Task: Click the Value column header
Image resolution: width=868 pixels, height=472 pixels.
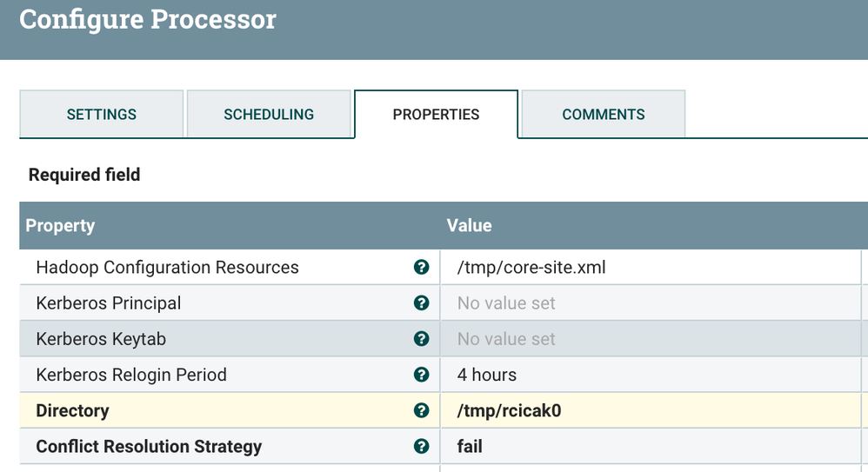Action: coord(470,226)
